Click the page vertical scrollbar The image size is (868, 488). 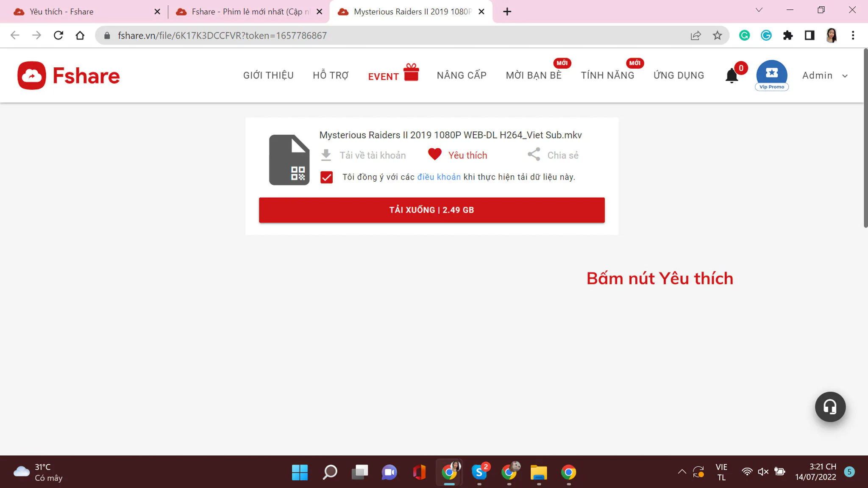865,138
